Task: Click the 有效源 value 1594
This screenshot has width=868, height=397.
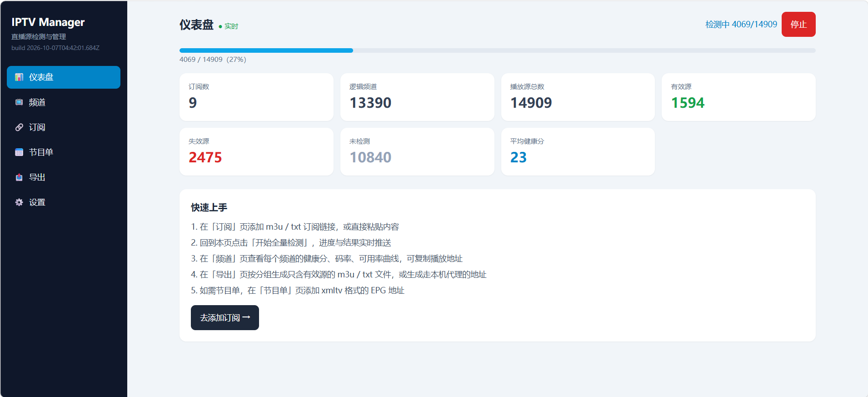Action: [x=688, y=103]
